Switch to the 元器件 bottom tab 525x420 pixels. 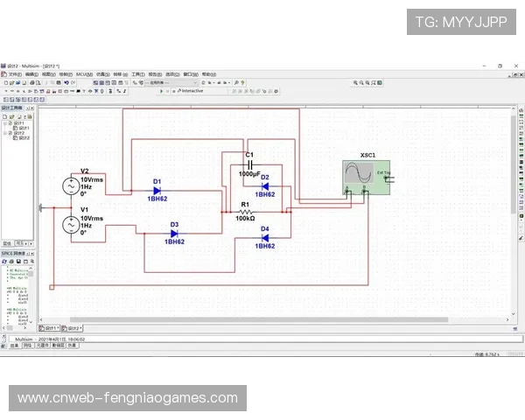click(x=41, y=346)
